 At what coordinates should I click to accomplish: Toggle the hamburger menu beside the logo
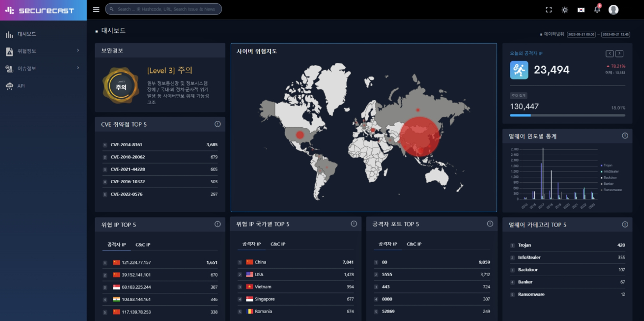(96, 9)
